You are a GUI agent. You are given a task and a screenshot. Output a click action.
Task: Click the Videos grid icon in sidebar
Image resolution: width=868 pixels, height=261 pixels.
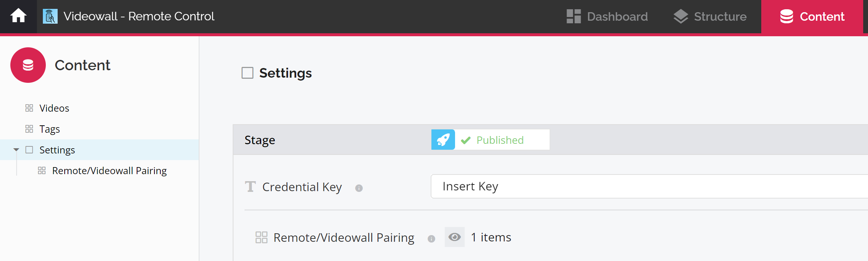29,108
